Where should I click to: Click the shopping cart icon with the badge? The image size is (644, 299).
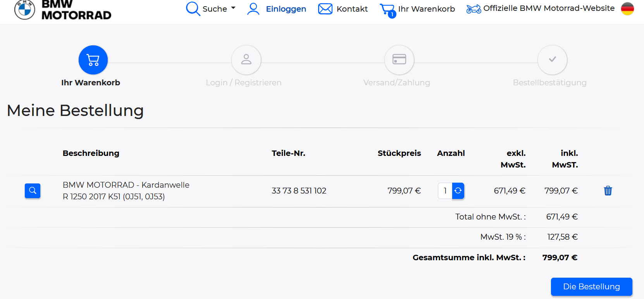click(x=387, y=10)
